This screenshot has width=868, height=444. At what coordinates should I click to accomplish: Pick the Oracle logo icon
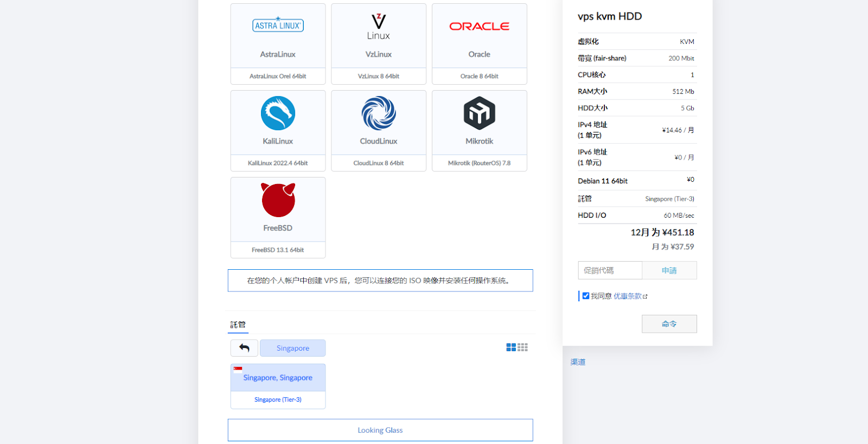point(479,26)
